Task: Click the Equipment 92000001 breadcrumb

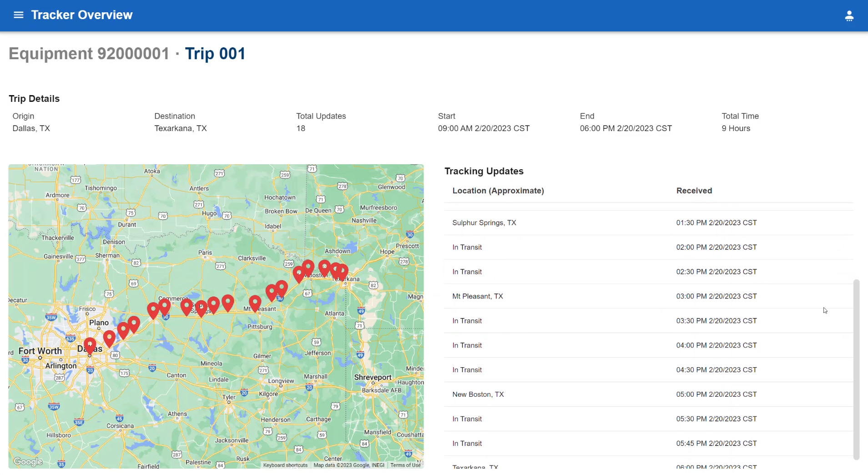Action: pyautogui.click(x=89, y=54)
